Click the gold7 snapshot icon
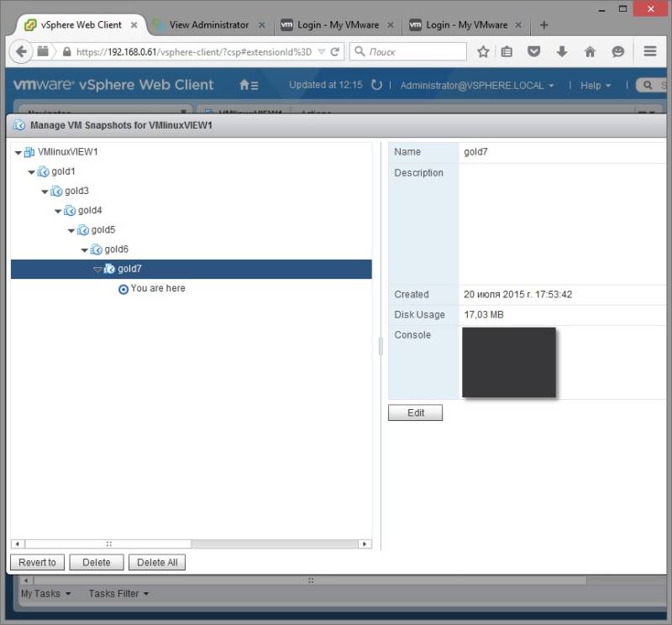The height and width of the screenshot is (625, 672). coord(109,269)
